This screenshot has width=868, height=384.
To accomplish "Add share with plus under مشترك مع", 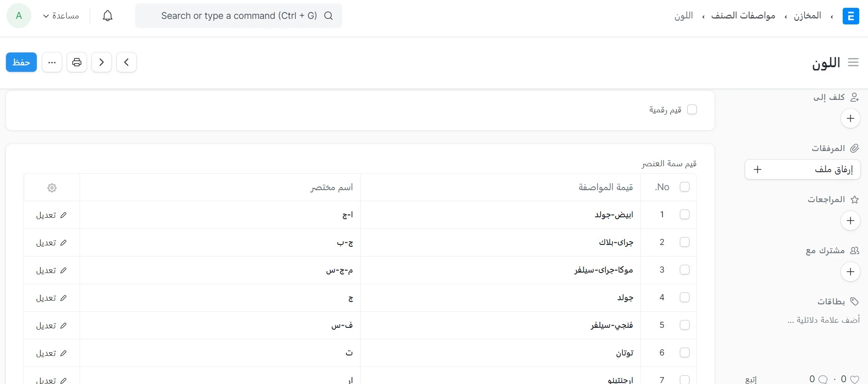I will tap(851, 272).
